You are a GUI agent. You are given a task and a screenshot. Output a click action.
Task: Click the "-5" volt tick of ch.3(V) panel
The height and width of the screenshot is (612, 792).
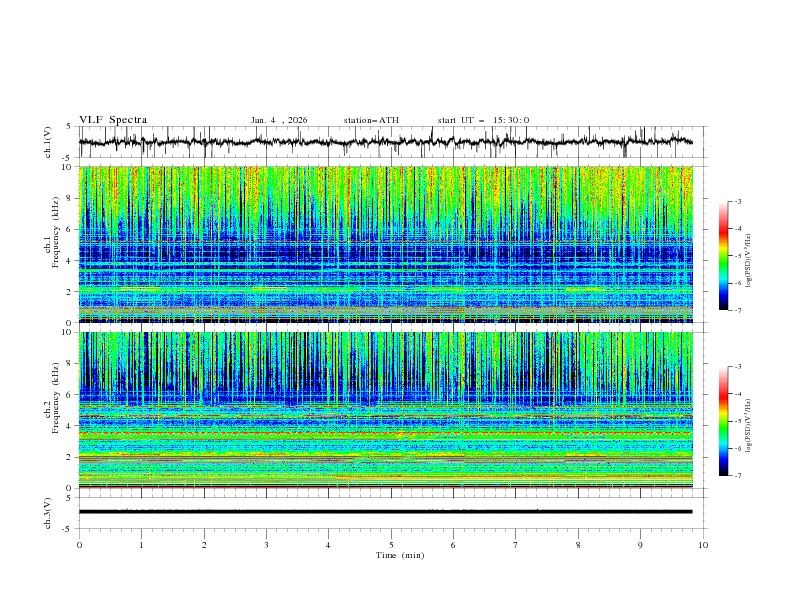click(68, 529)
